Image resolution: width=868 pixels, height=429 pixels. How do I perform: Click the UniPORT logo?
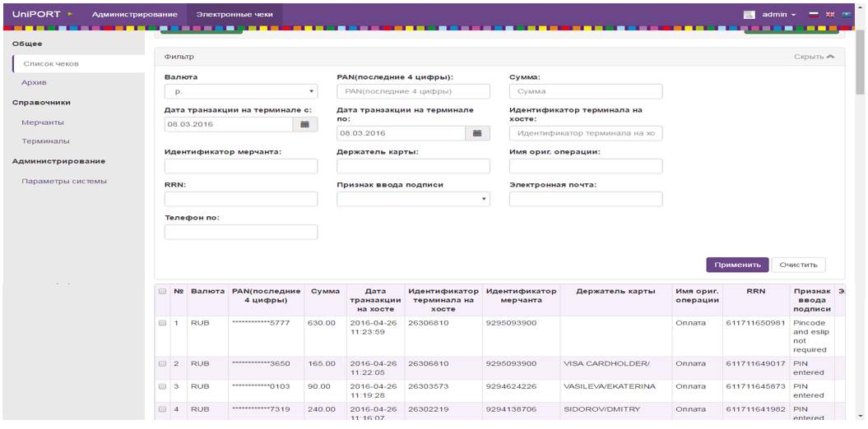(37, 14)
